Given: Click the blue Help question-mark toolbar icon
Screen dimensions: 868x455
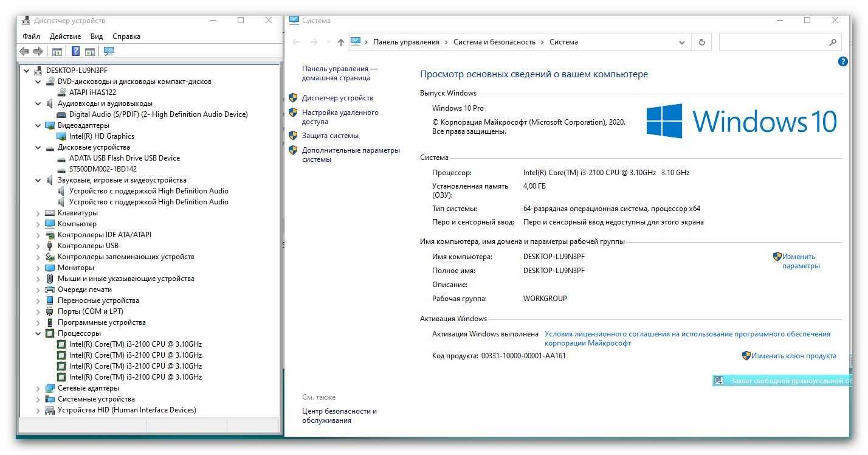Looking at the screenshot, I should click(76, 52).
